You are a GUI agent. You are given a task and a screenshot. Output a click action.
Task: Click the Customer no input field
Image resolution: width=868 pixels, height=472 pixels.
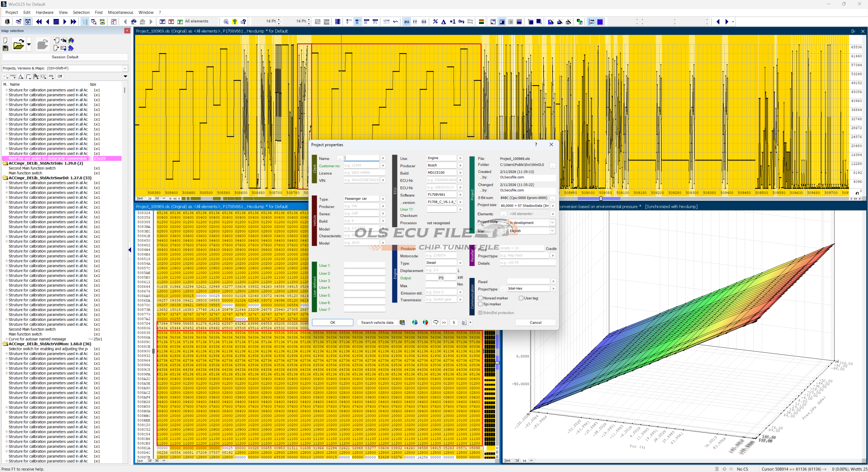click(x=361, y=165)
